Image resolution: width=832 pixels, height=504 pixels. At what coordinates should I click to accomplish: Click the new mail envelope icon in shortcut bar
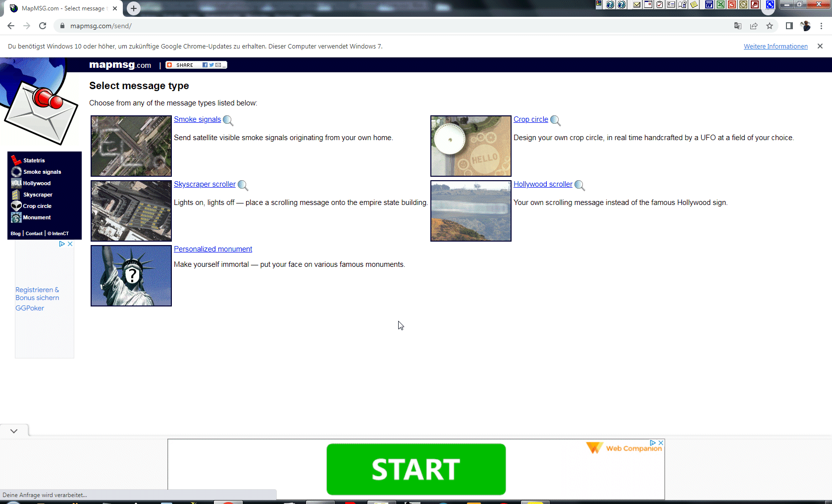[637, 4]
